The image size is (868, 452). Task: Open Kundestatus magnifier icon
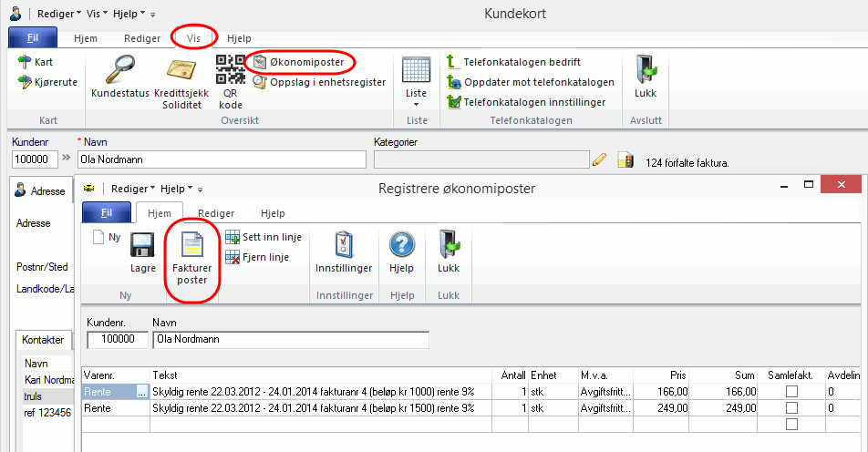(x=119, y=71)
